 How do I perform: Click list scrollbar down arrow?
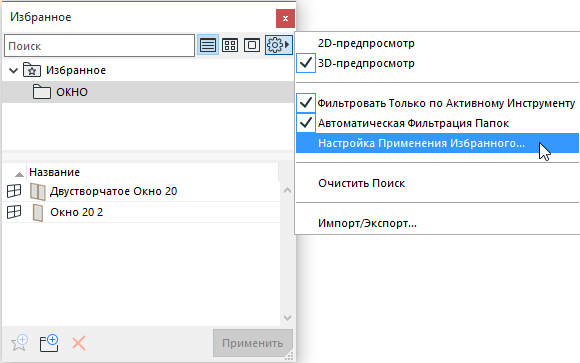(287, 318)
